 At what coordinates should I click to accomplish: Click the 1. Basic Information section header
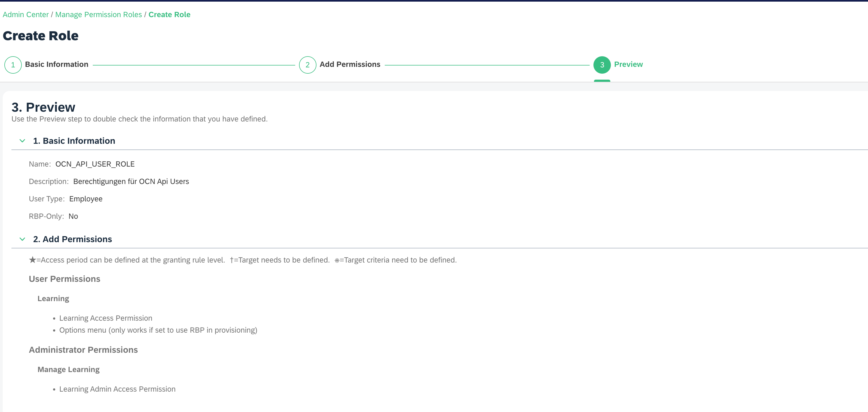point(74,141)
